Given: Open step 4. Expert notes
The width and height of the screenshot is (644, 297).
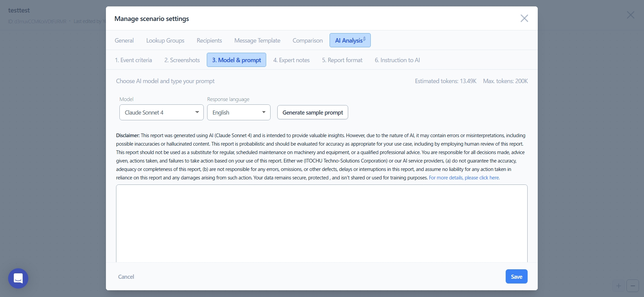Looking at the screenshot, I should pos(291,60).
